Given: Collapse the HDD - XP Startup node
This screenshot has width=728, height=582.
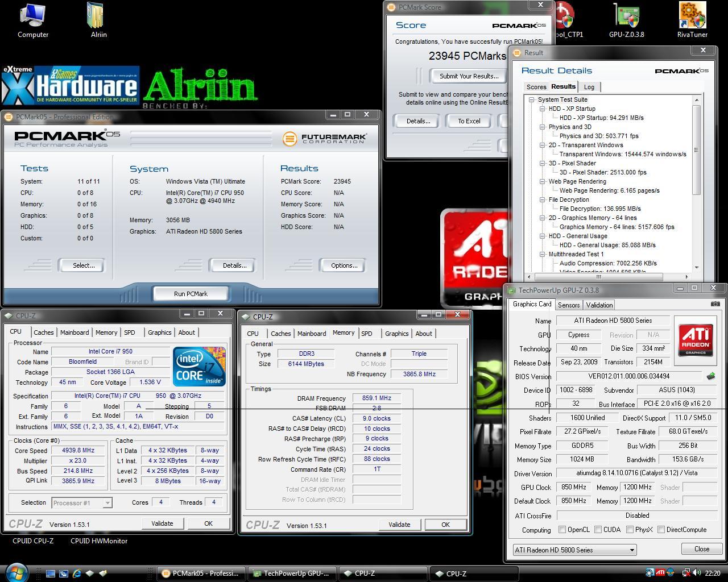Looking at the screenshot, I should (542, 109).
